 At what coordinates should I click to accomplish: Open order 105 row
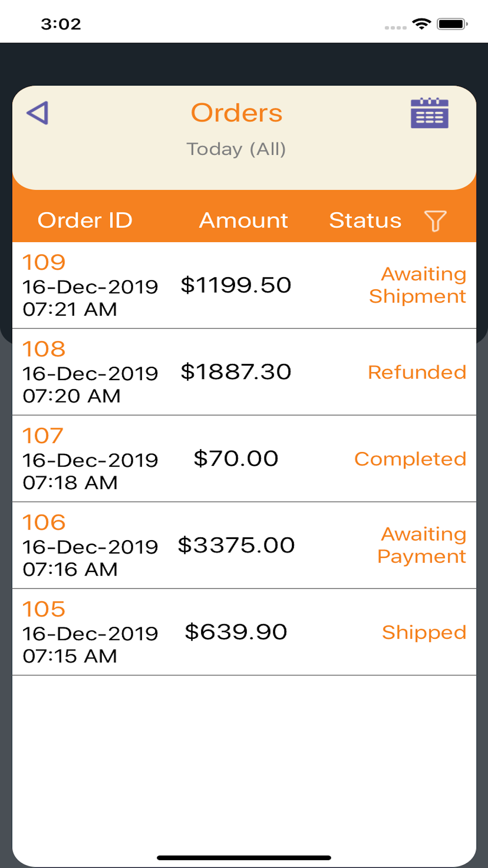[44, 609]
